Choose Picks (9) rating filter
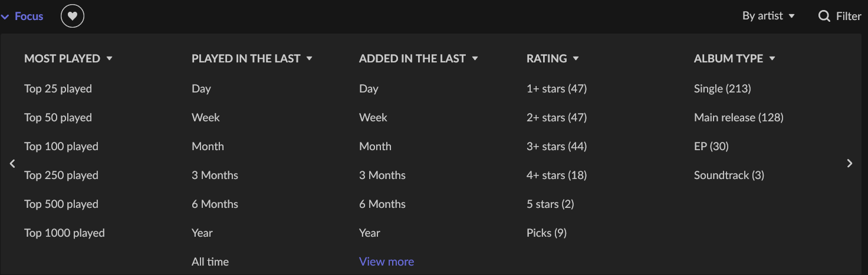The width and height of the screenshot is (868, 275). click(547, 233)
